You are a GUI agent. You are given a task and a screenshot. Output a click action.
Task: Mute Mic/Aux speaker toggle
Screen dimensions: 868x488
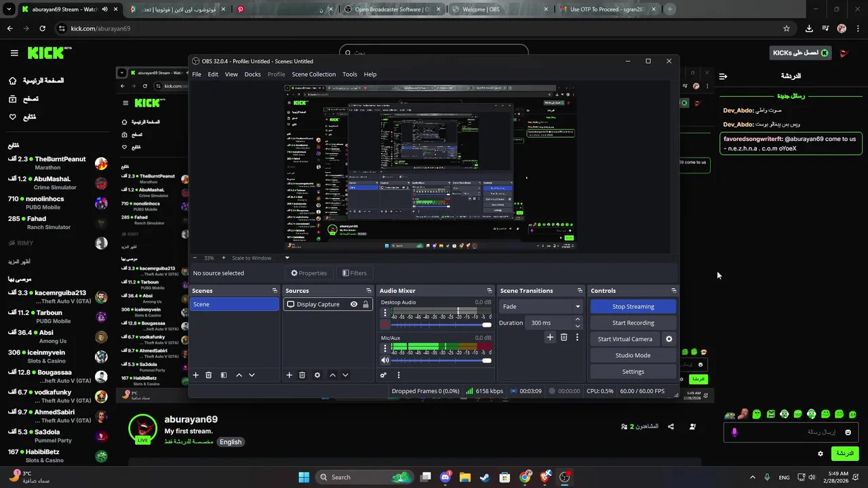[x=385, y=360]
